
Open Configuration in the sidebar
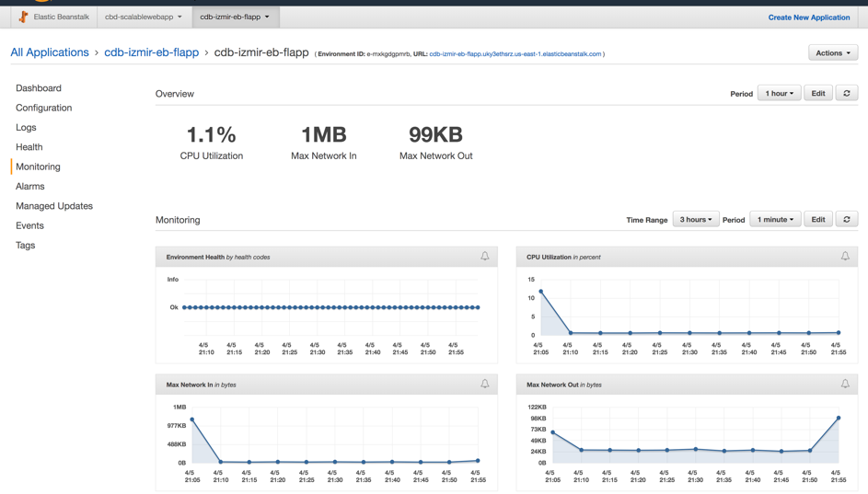click(x=44, y=108)
